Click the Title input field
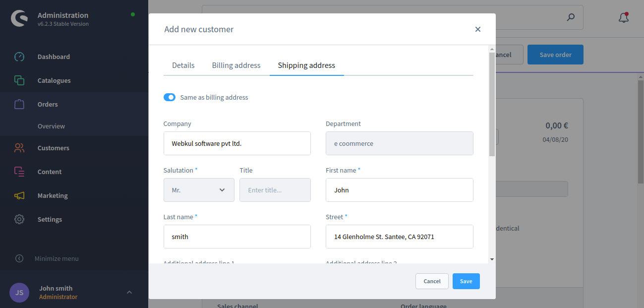 point(275,190)
